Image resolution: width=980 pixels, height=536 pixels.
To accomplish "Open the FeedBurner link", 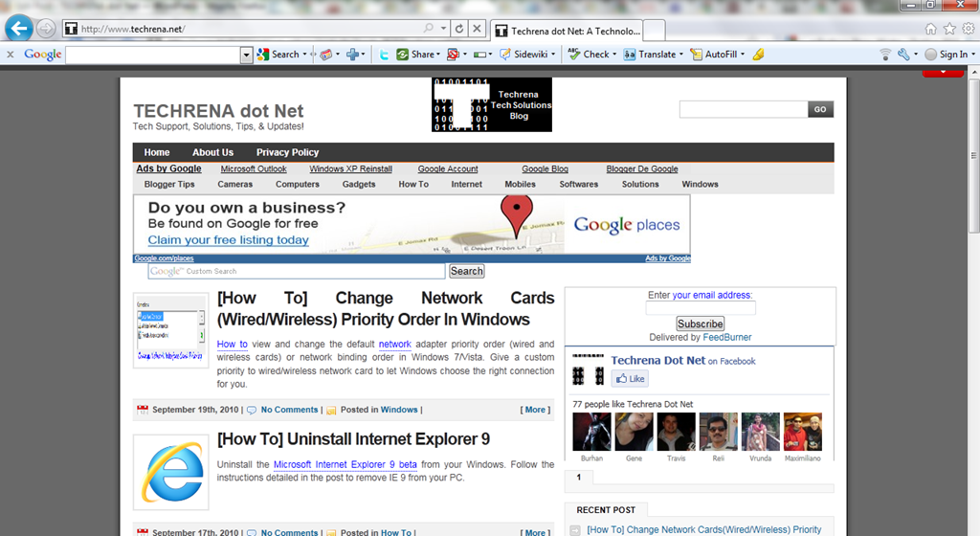I will coord(727,337).
